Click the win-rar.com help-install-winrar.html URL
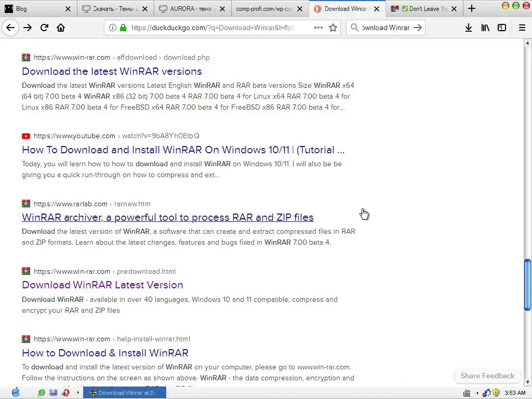The width and height of the screenshot is (532, 399). click(112, 339)
